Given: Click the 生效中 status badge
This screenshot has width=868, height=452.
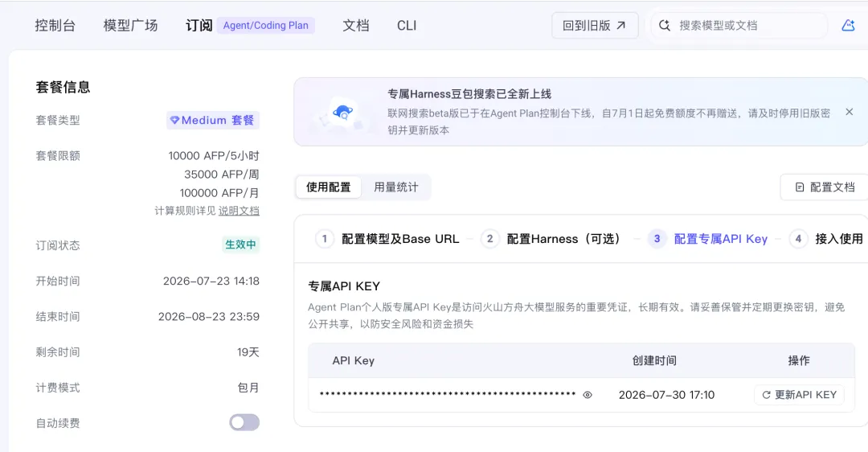Looking at the screenshot, I should point(240,244).
